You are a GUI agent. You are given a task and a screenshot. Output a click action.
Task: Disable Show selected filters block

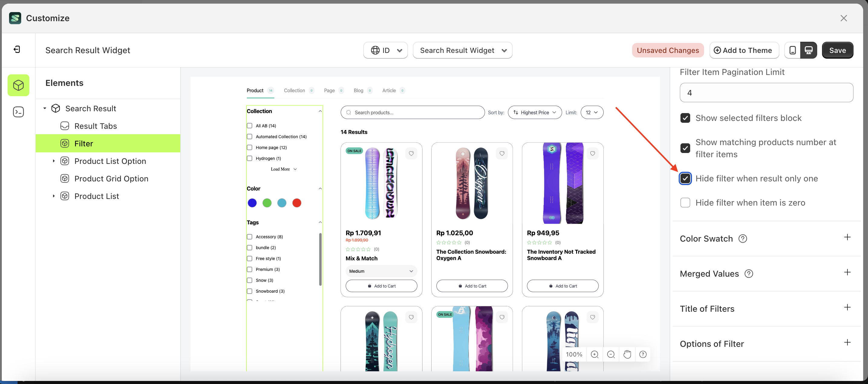tap(685, 118)
